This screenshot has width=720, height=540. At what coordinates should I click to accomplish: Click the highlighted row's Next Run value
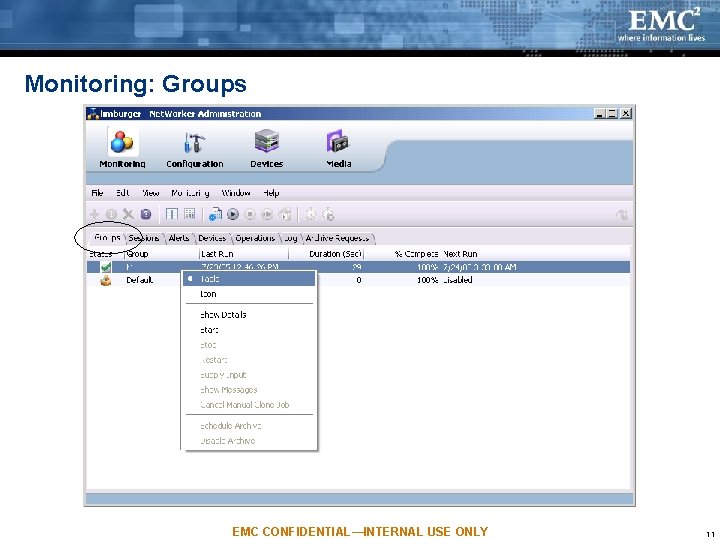pos(480,267)
